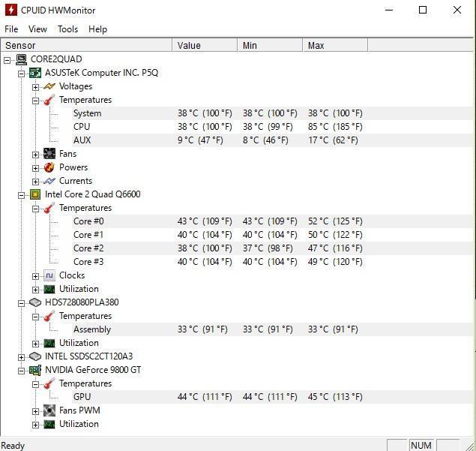The width and height of the screenshot is (476, 451).
Task: Open the Help menu
Action: pyautogui.click(x=97, y=29)
